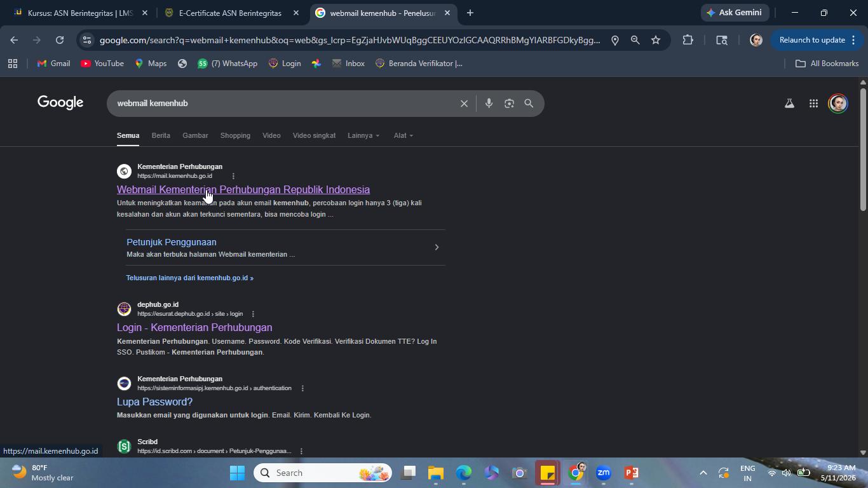Open File Explorer from the taskbar
This screenshot has width=868, height=488.
[435, 473]
